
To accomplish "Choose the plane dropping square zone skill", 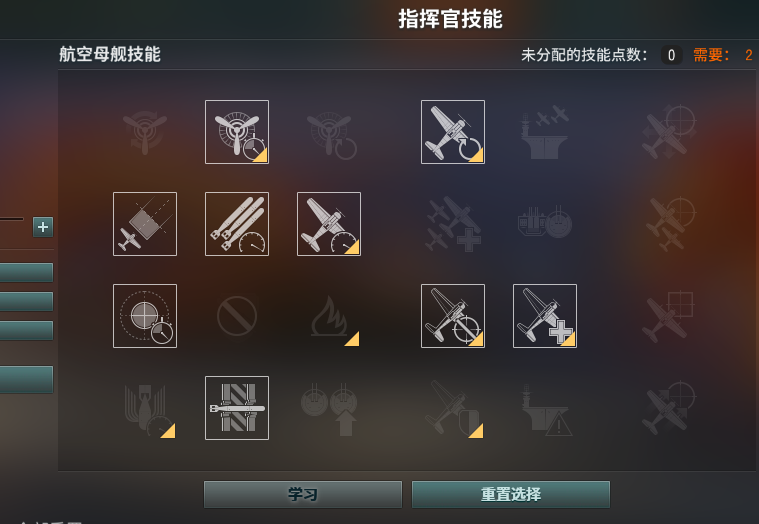I will pos(145,224).
